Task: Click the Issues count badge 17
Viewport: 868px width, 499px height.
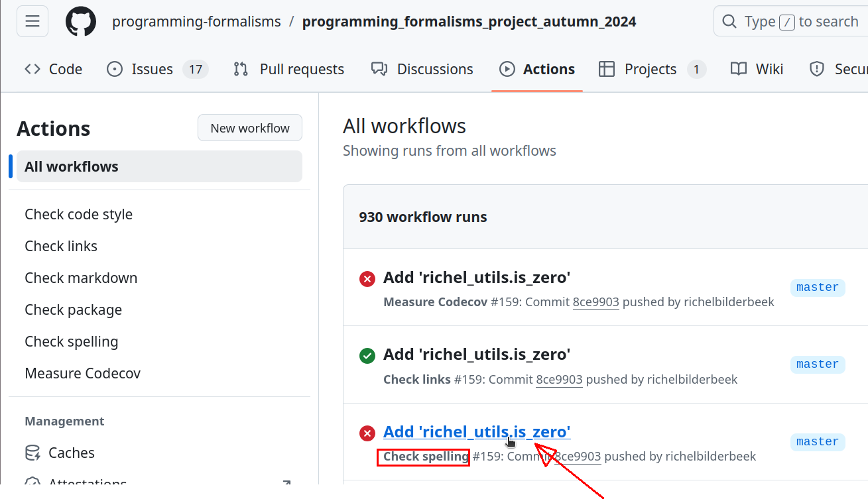Action: (x=196, y=69)
